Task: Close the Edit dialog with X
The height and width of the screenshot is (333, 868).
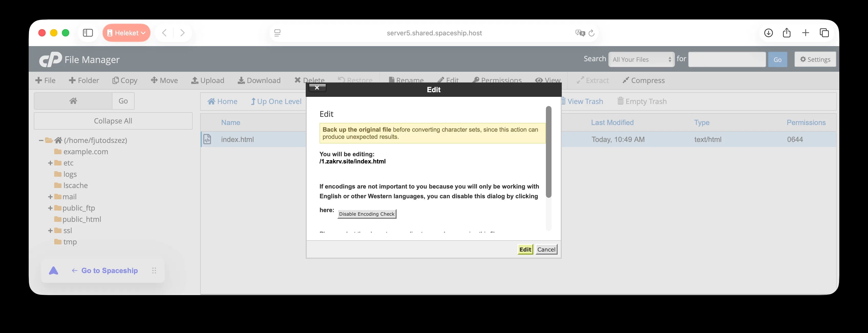Action: tap(317, 88)
